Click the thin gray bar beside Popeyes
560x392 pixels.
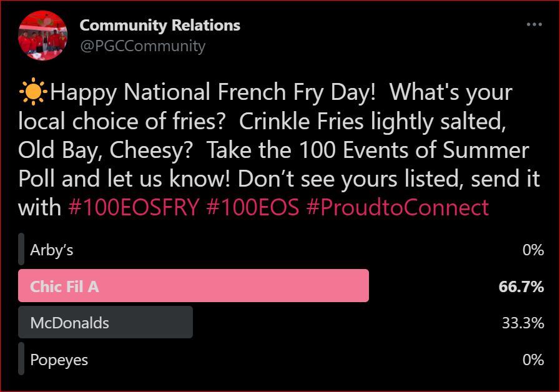point(21,359)
